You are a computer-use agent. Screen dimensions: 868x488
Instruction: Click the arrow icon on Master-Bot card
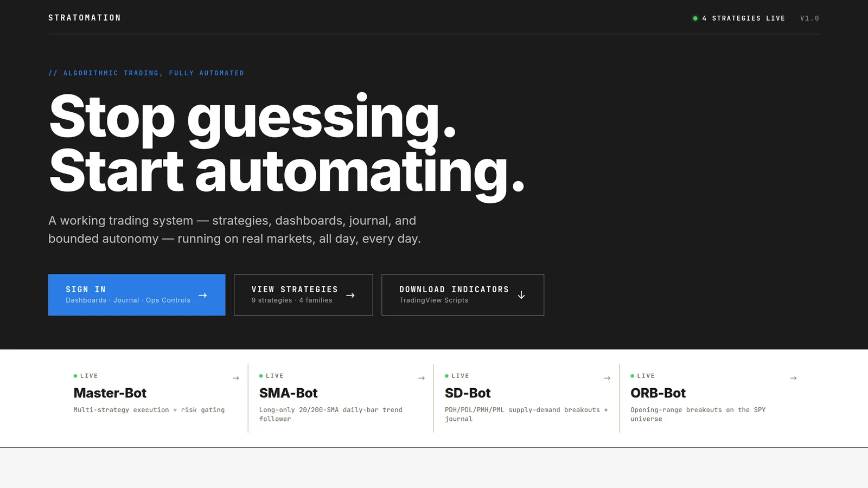(236, 378)
